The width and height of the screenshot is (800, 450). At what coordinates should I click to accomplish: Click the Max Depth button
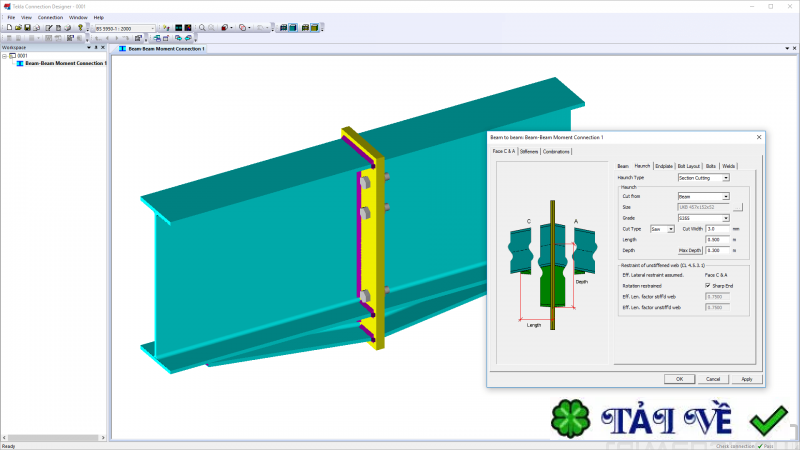point(691,249)
